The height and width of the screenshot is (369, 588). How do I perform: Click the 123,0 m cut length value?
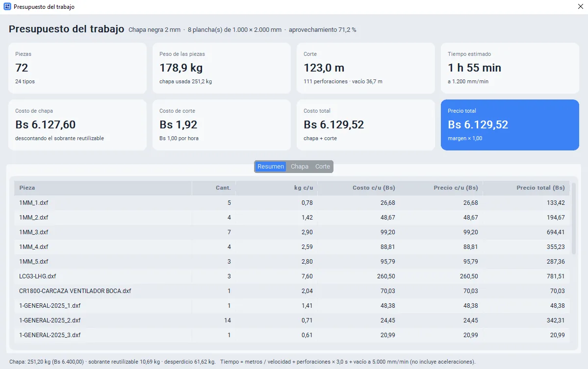click(x=324, y=68)
